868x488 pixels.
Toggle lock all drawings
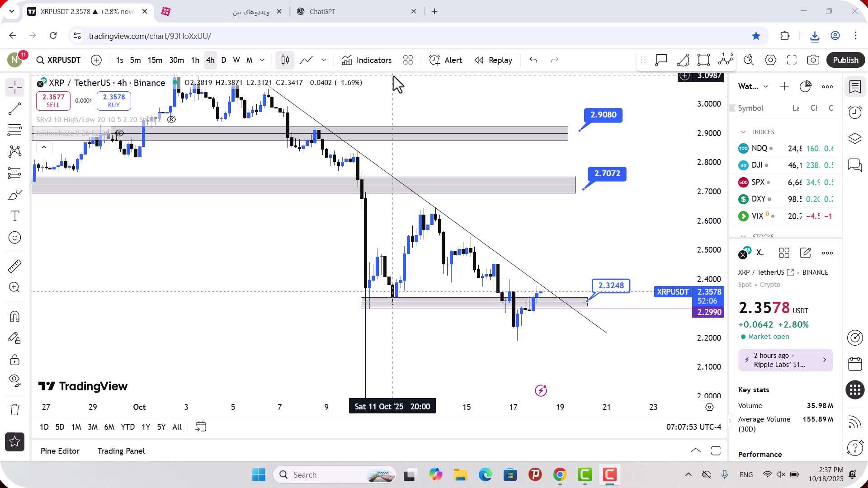point(14,360)
